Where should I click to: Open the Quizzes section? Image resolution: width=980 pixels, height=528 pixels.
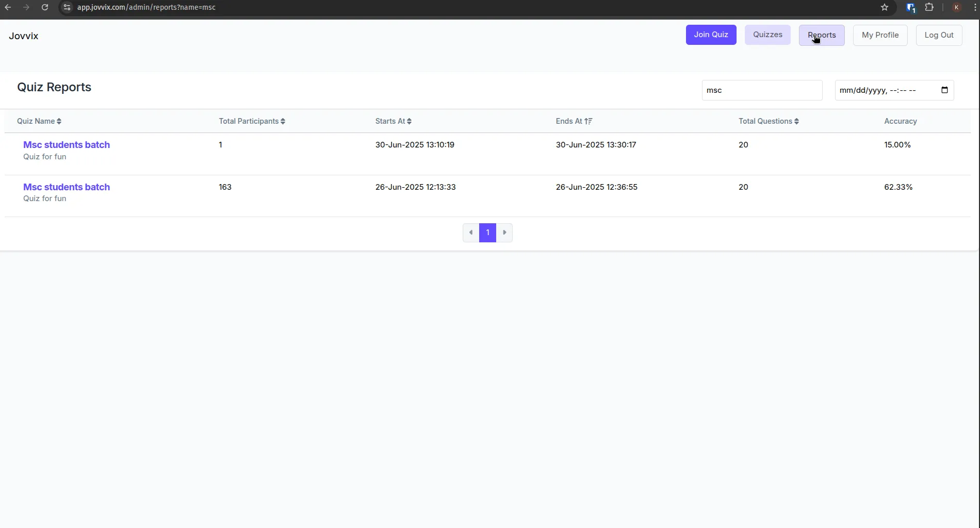tap(767, 35)
